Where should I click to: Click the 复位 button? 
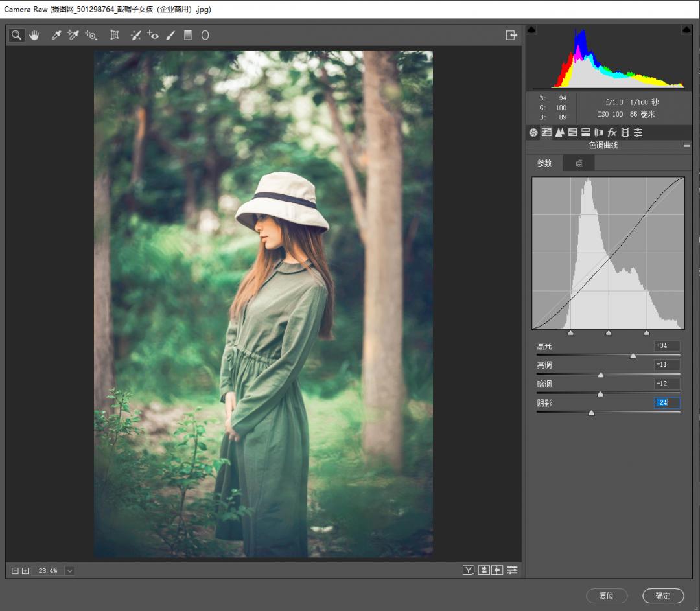coord(607,595)
